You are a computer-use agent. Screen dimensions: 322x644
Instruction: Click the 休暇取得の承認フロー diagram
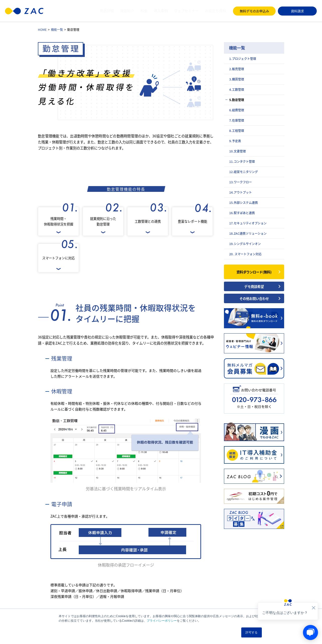point(126,541)
